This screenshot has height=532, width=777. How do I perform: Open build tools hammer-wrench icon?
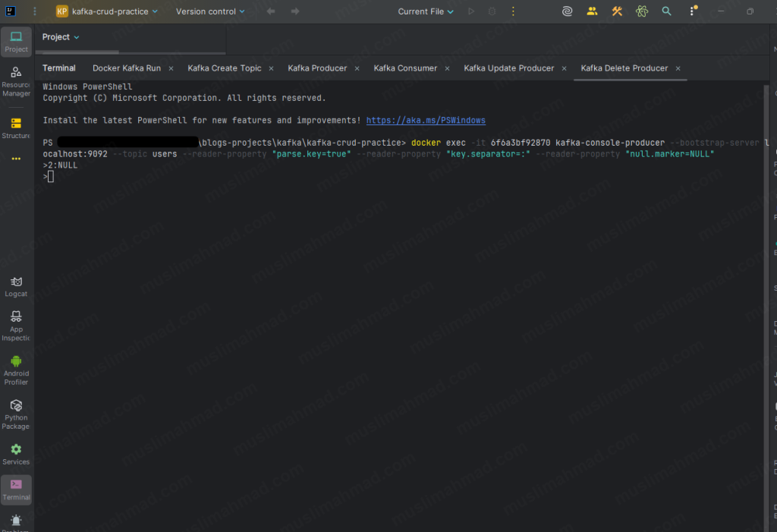tap(617, 11)
